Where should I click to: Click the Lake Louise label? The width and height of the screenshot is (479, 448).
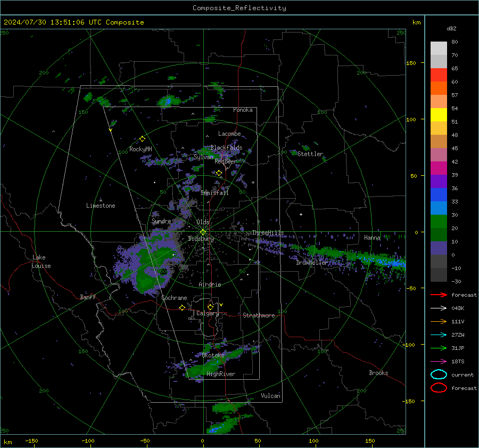pyautogui.click(x=42, y=262)
